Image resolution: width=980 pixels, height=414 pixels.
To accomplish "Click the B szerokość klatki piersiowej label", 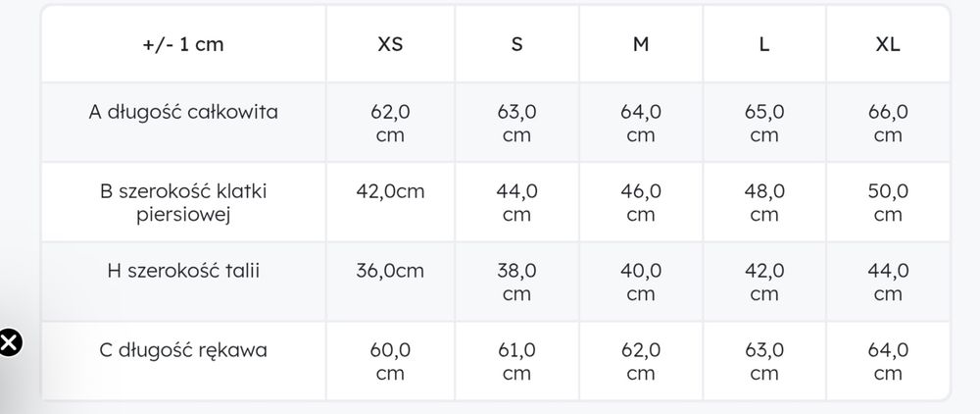I will click(183, 202).
